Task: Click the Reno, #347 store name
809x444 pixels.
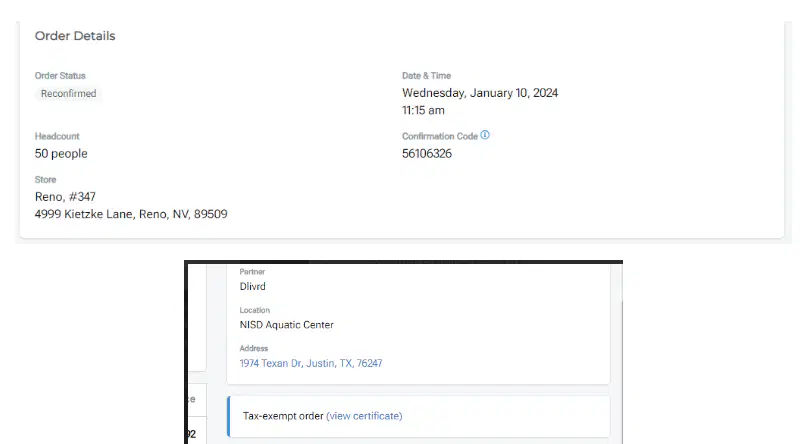Action: [65, 196]
